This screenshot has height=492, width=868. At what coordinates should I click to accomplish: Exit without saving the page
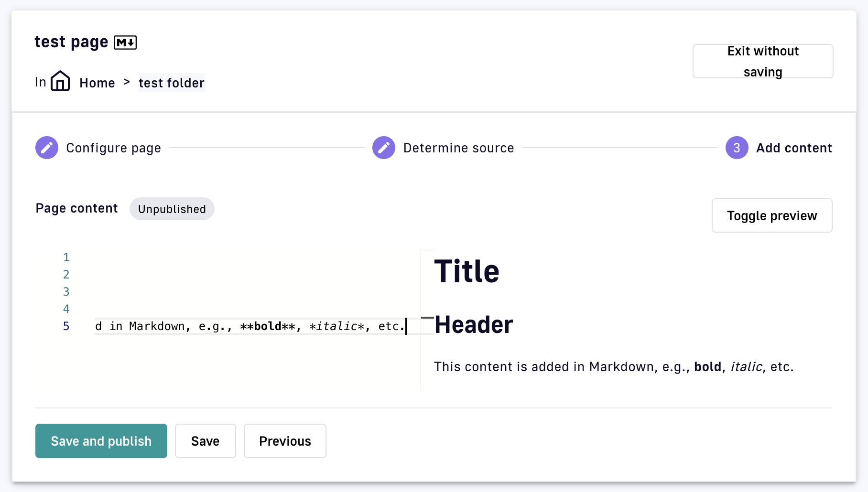pyautogui.click(x=762, y=61)
